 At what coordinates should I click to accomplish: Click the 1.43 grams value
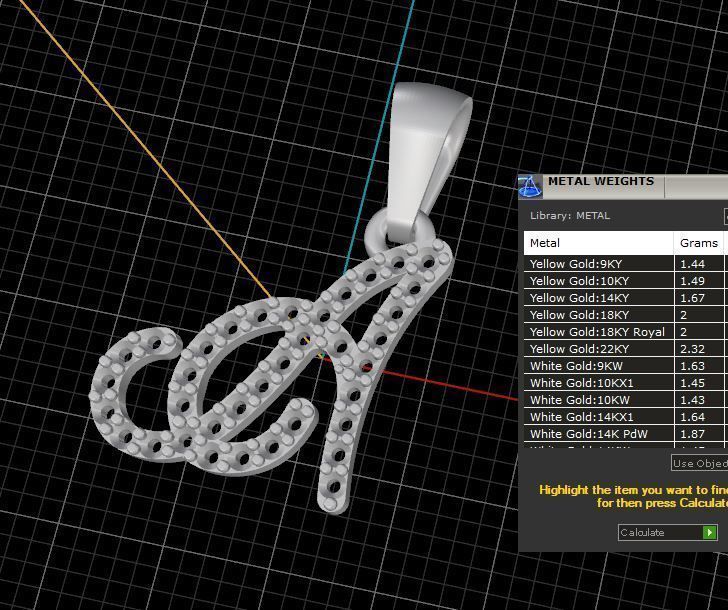click(x=692, y=400)
